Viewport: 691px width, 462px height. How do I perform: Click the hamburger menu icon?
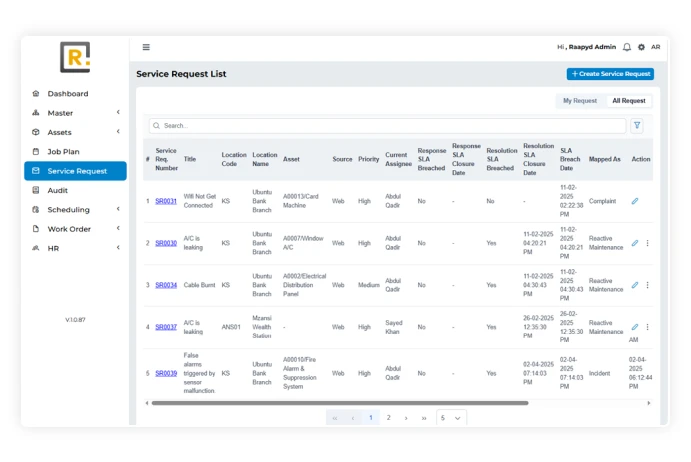tap(146, 47)
